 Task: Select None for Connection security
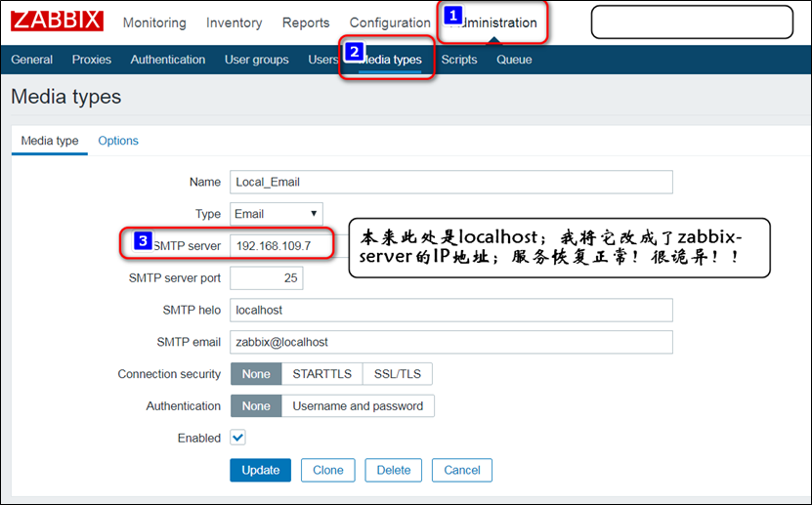pos(256,374)
